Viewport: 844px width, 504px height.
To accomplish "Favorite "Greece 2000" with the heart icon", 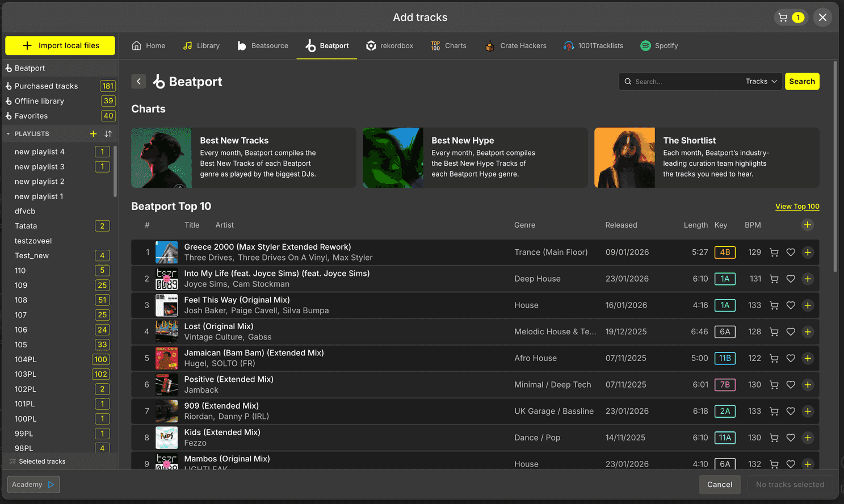I will click(x=791, y=252).
